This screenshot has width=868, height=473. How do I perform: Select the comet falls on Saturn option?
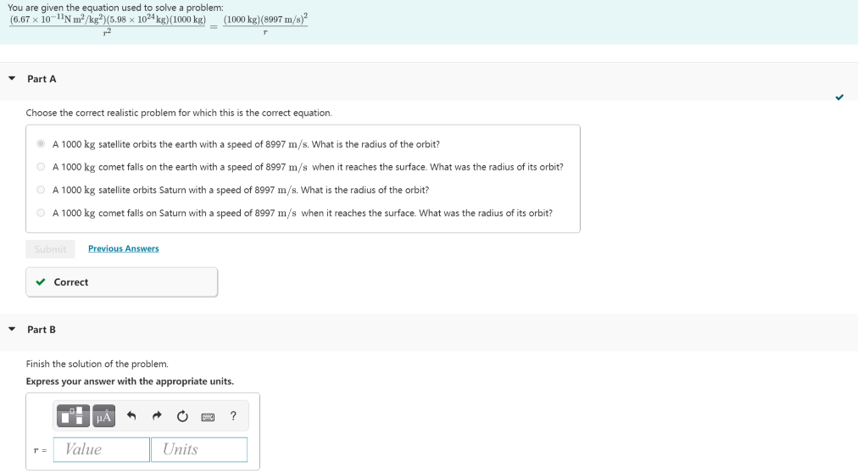[x=41, y=213]
